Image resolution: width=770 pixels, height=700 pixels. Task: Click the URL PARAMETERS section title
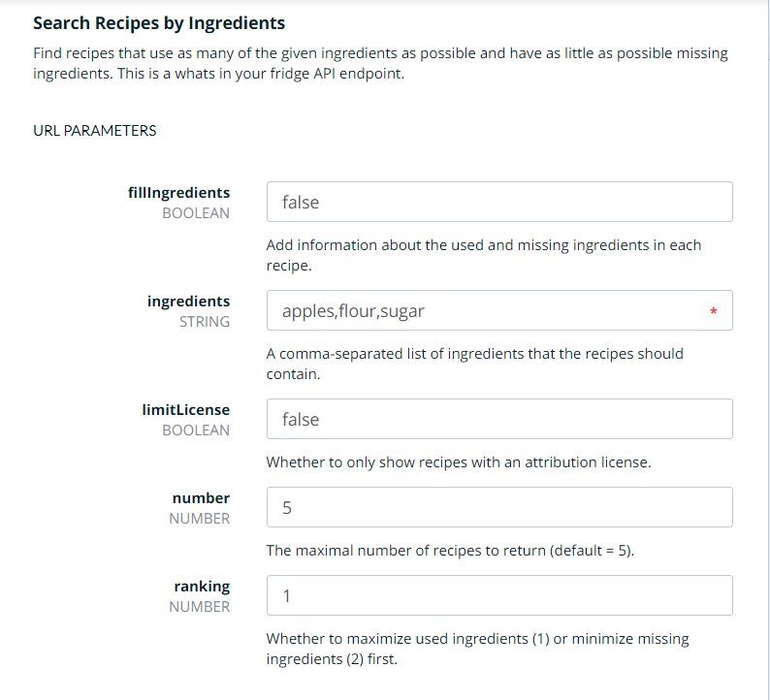coord(95,131)
